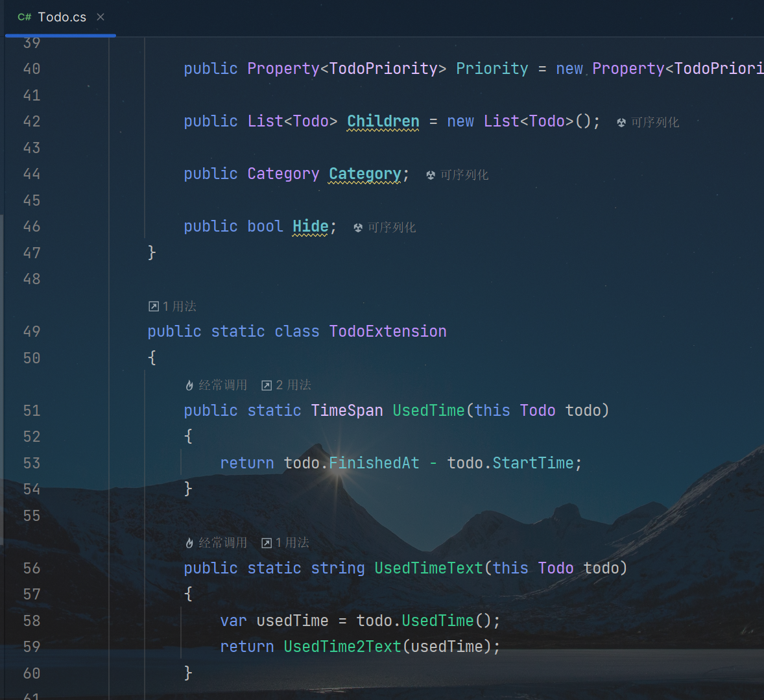Click "经常调用" hint above the UsedTime method
Screen dimensions: 764x700
click(x=222, y=385)
